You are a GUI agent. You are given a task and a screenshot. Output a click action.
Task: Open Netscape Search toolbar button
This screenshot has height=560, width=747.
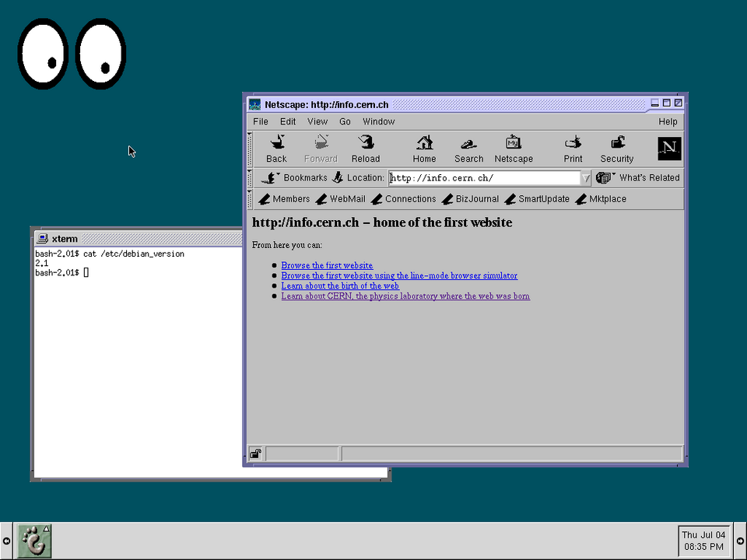(x=468, y=149)
